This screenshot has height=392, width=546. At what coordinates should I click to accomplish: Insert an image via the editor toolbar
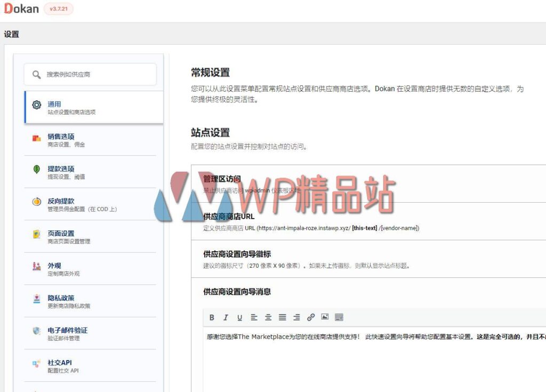(325, 317)
